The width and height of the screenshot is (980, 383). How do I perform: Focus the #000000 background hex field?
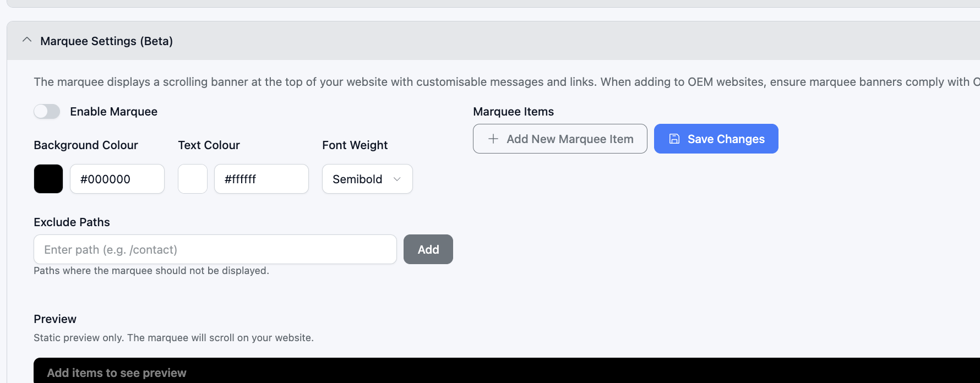point(117,179)
